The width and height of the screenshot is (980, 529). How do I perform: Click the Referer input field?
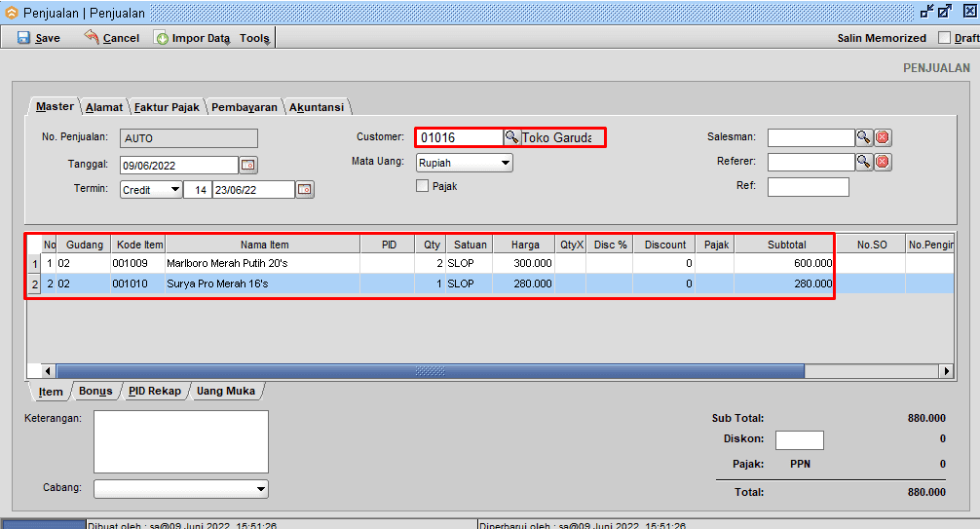[811, 162]
